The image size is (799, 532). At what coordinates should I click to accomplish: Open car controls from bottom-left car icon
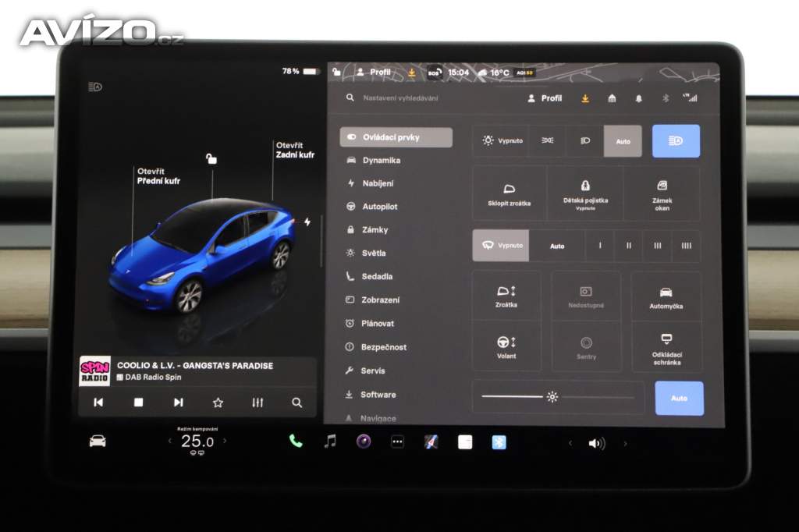(98, 442)
